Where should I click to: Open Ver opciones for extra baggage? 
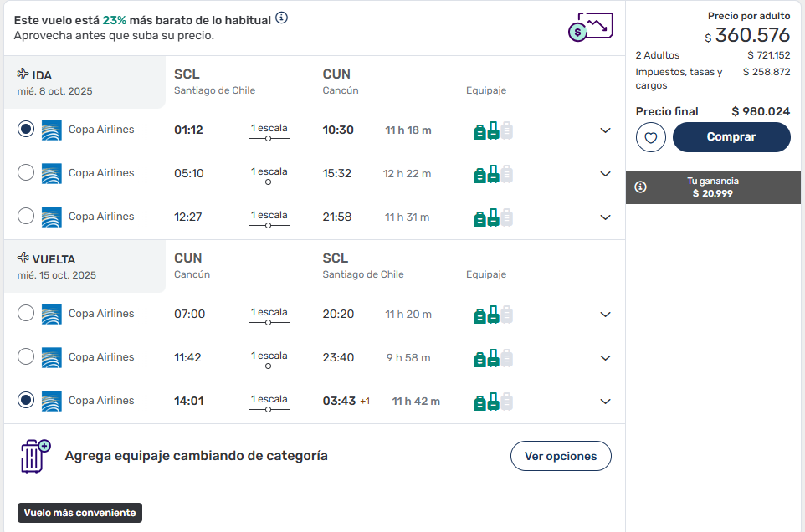[561, 456]
